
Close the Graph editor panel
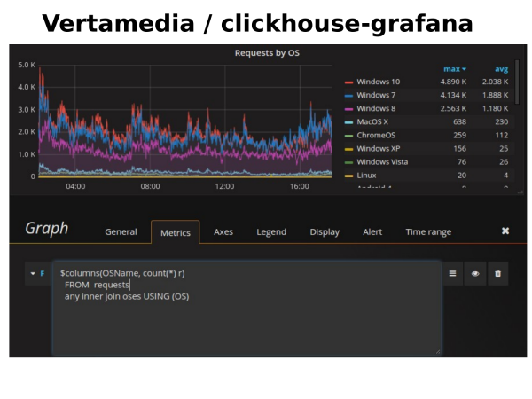(505, 231)
